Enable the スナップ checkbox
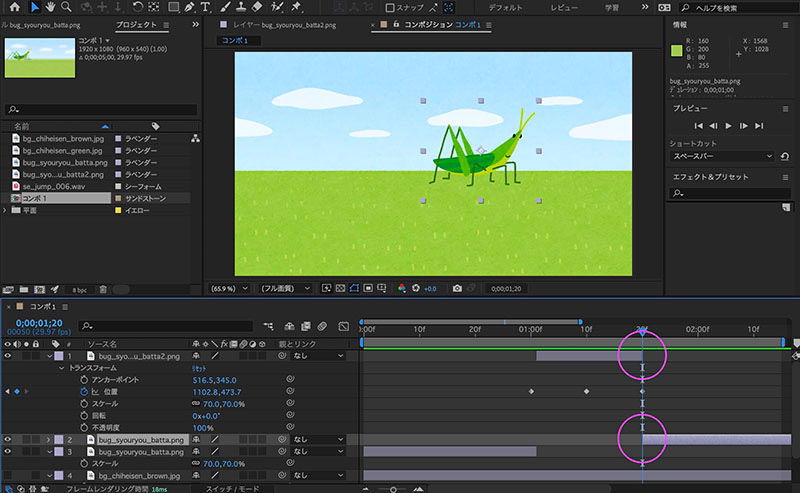Viewport: 800px width, 493px height. 391,7
